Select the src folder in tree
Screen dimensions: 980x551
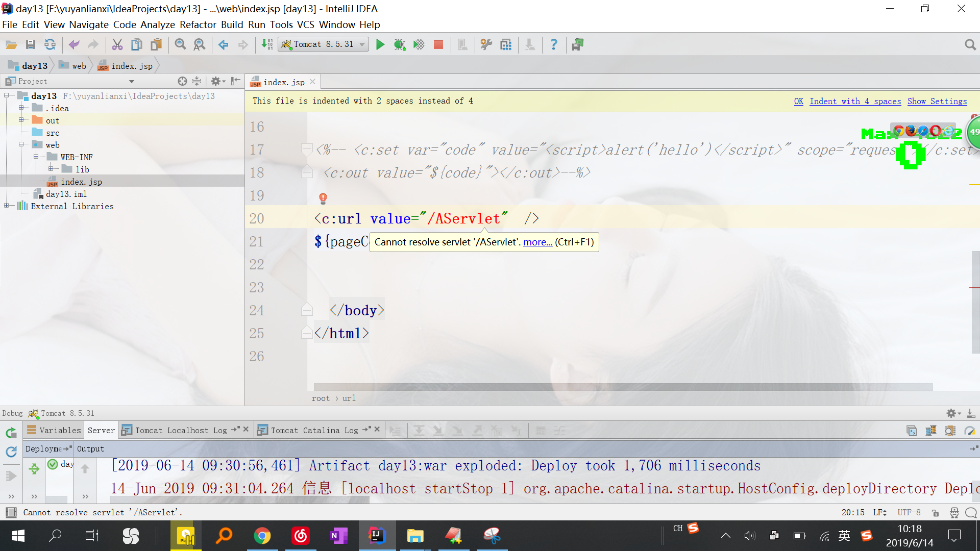point(52,133)
